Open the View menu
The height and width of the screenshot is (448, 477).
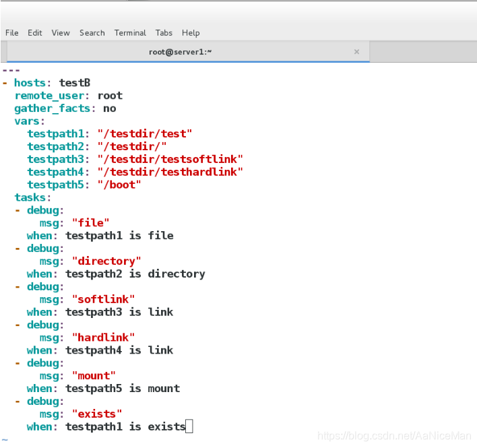point(61,33)
